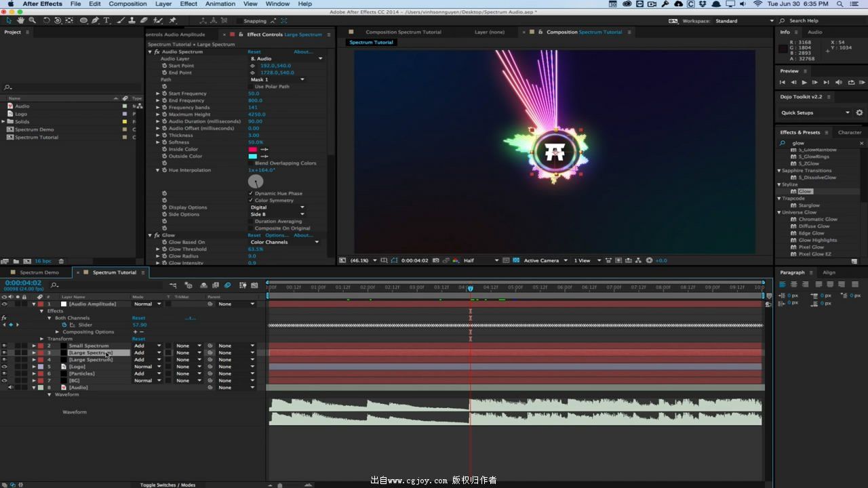This screenshot has width=868, height=488.
Task: Select the Selection arrow tool
Action: tap(9, 20)
